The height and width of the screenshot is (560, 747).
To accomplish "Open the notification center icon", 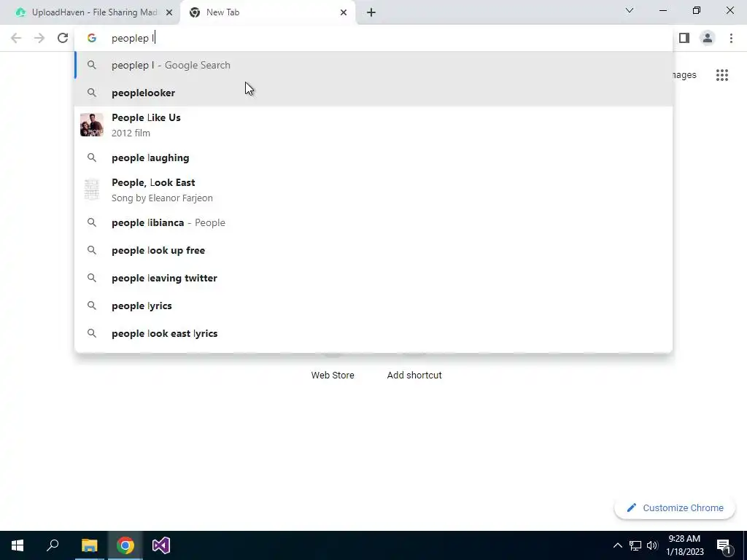I will pos(724,546).
